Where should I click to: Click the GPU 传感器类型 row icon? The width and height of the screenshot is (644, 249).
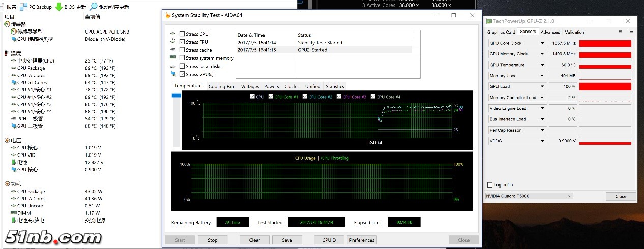click(x=13, y=39)
